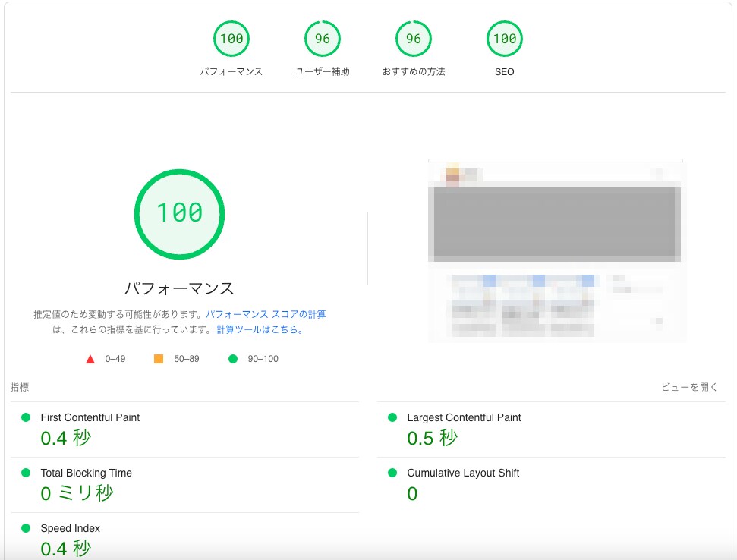The height and width of the screenshot is (560, 737).
Task: Click the 50–89 legend range text
Action: [187, 359]
